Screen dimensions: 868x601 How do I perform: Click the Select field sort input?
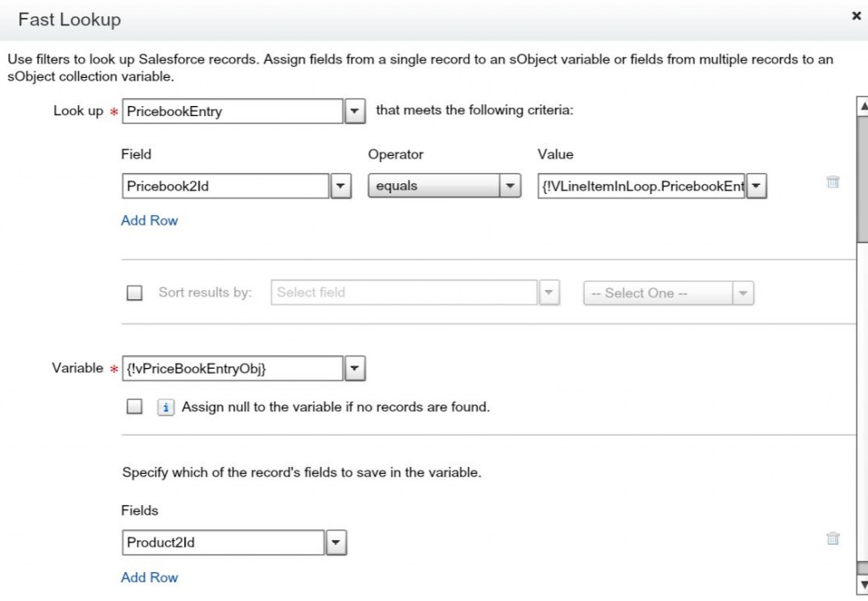pos(404,293)
